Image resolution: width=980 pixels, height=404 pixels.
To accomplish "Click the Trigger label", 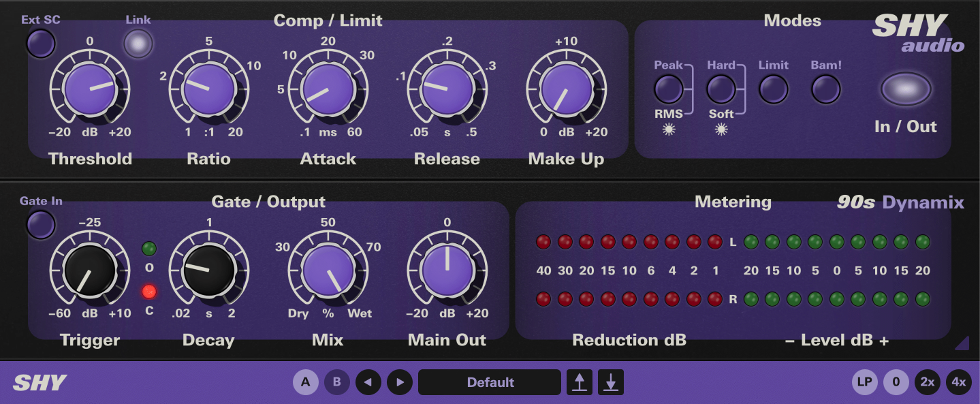I will pyautogui.click(x=90, y=341).
